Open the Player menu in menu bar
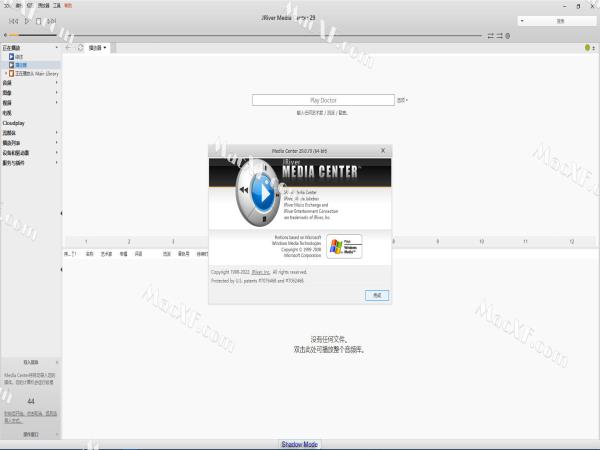Screen dimensions: 600x450 tap(43, 5)
